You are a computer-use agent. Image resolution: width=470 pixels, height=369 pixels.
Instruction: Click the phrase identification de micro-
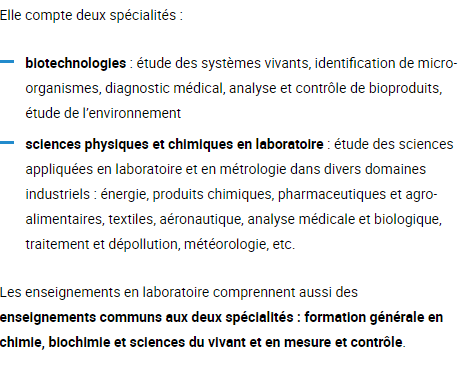pyautogui.click(x=386, y=63)
